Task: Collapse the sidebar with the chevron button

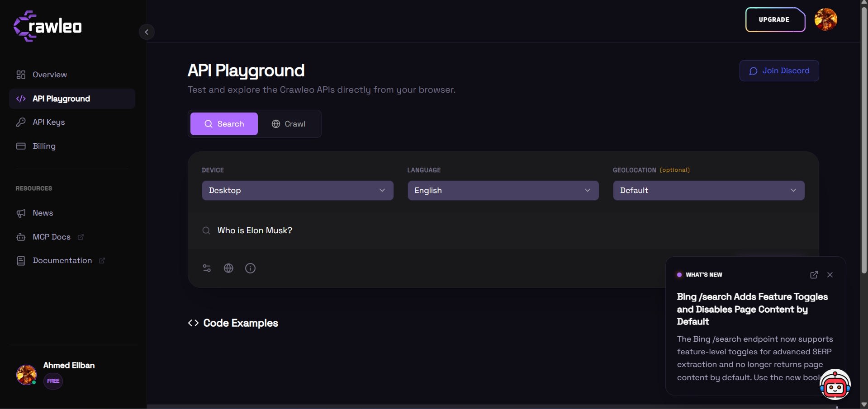Action: [147, 32]
